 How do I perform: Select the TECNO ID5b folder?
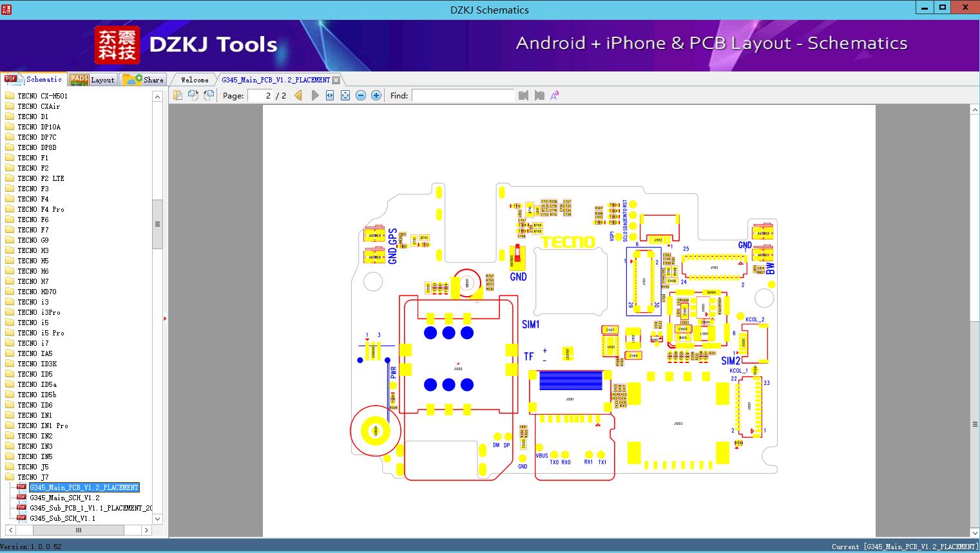point(37,395)
